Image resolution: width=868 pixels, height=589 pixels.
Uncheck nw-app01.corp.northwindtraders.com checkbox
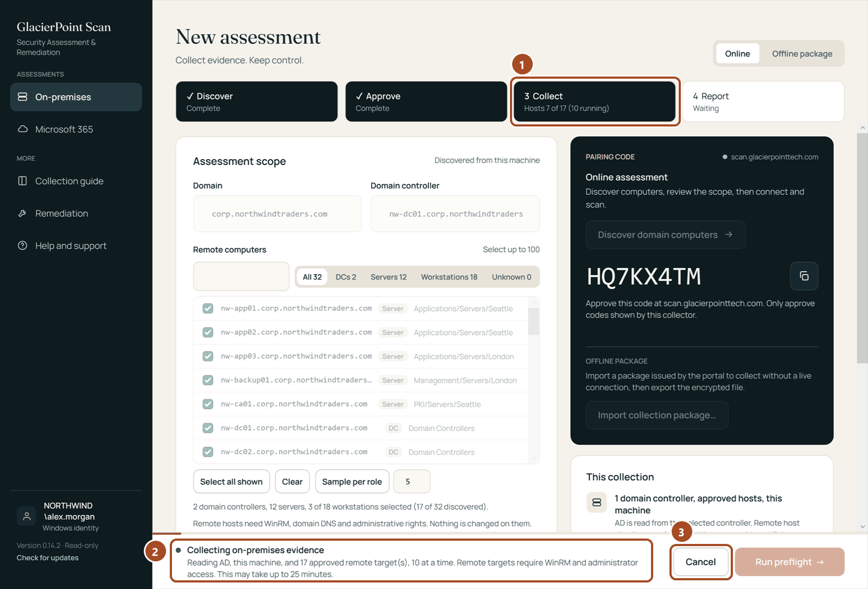(x=208, y=308)
